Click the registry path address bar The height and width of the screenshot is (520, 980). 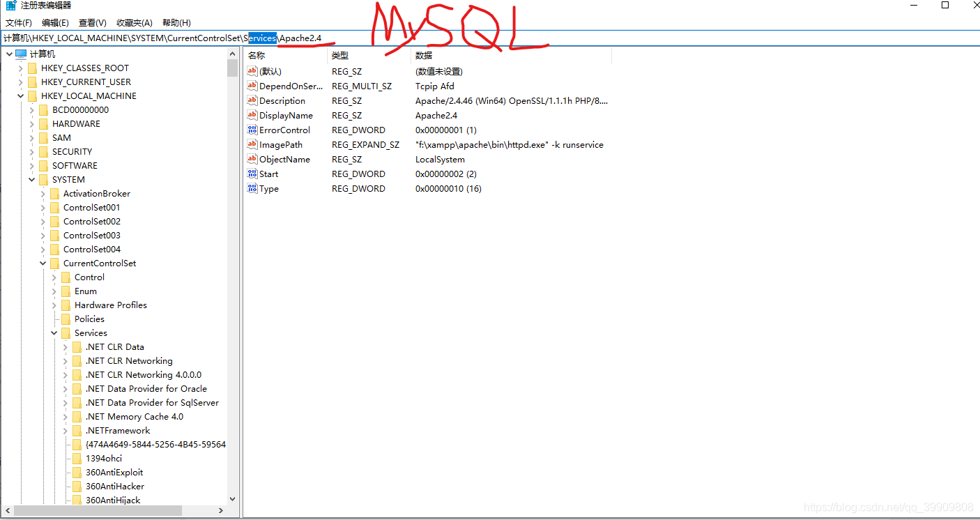click(x=490, y=38)
